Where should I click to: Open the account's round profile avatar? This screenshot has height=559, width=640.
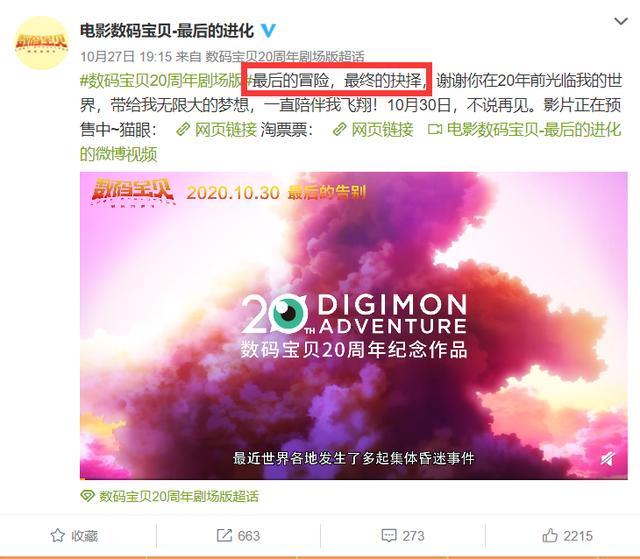41,42
